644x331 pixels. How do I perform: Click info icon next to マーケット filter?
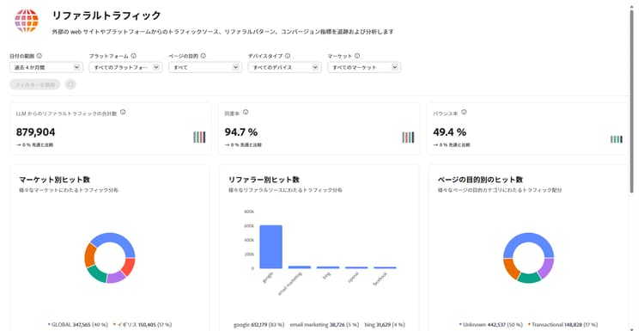pos(357,56)
